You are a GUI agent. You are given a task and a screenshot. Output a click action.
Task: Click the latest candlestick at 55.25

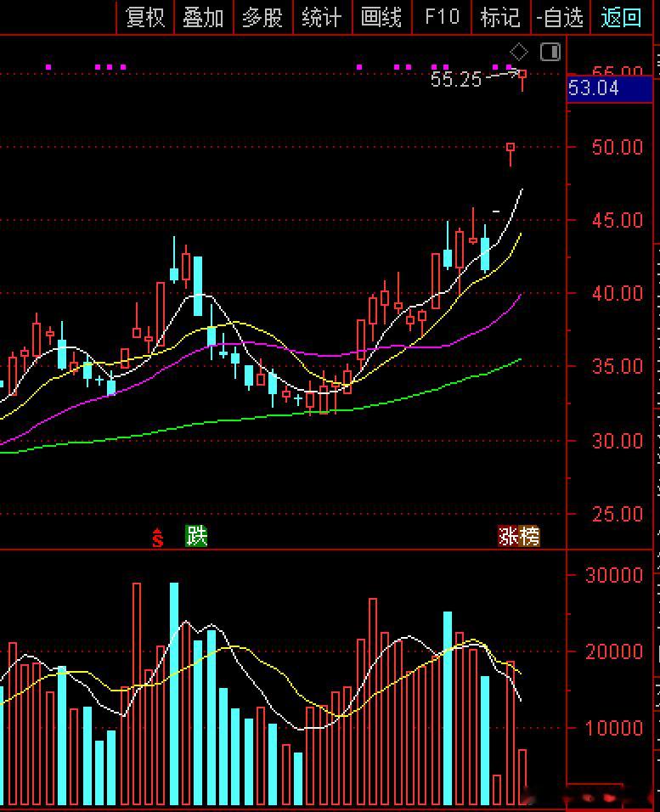click(522, 79)
